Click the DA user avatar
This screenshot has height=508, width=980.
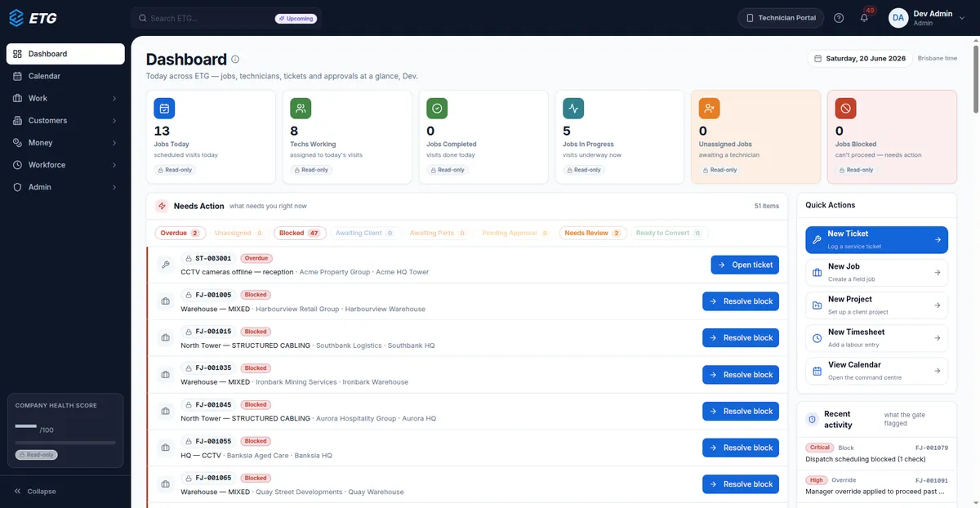tap(898, 18)
